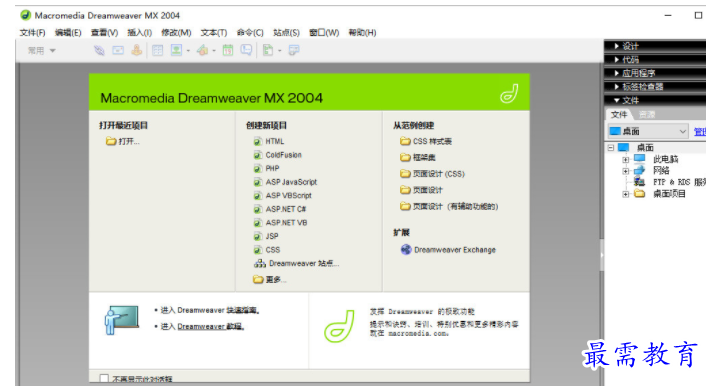
Task: Collapse the 桌面 root tree node
Action: click(611, 148)
